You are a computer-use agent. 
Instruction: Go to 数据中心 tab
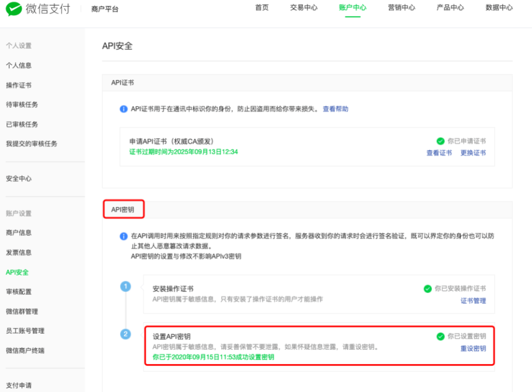499,8
